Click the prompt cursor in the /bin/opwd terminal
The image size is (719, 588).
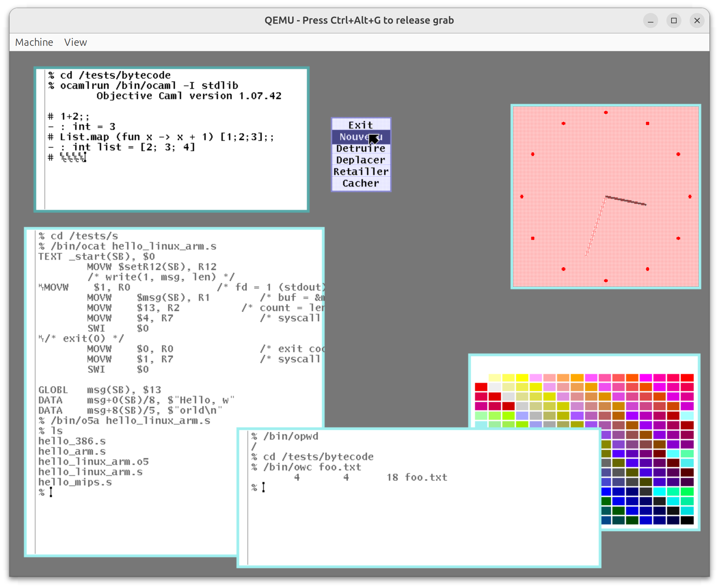(263, 487)
